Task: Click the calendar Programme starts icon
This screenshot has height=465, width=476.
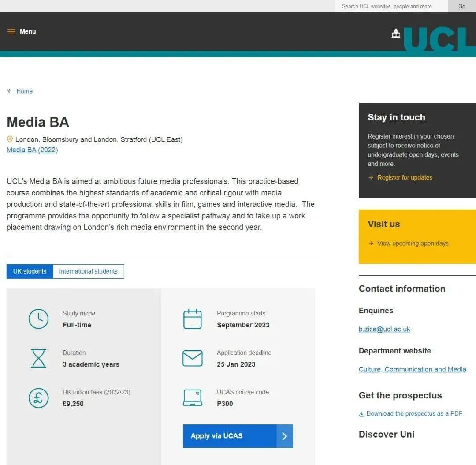Action: click(192, 319)
